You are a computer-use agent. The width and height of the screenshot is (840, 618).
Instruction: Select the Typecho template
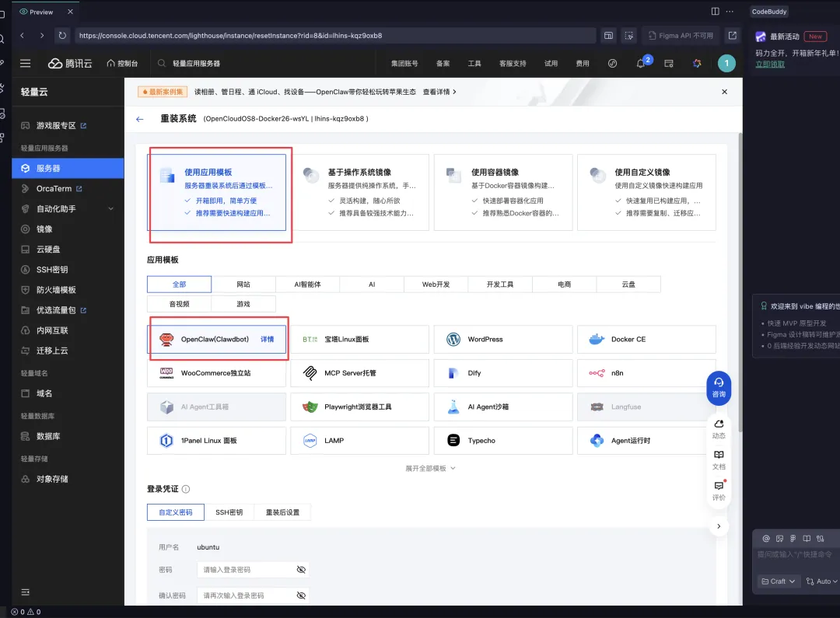502,440
